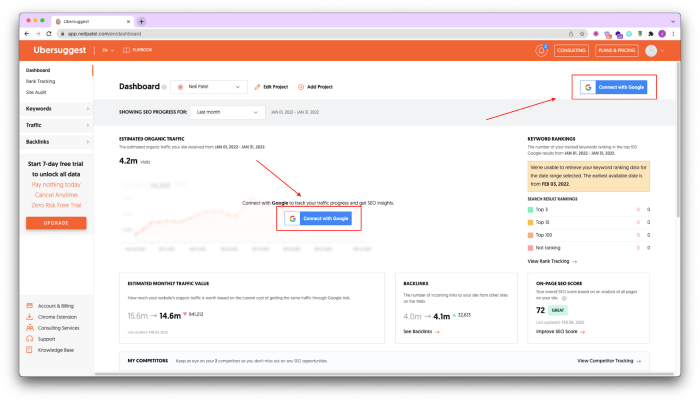
Task: Open Consulting Services link
Action: (x=58, y=328)
